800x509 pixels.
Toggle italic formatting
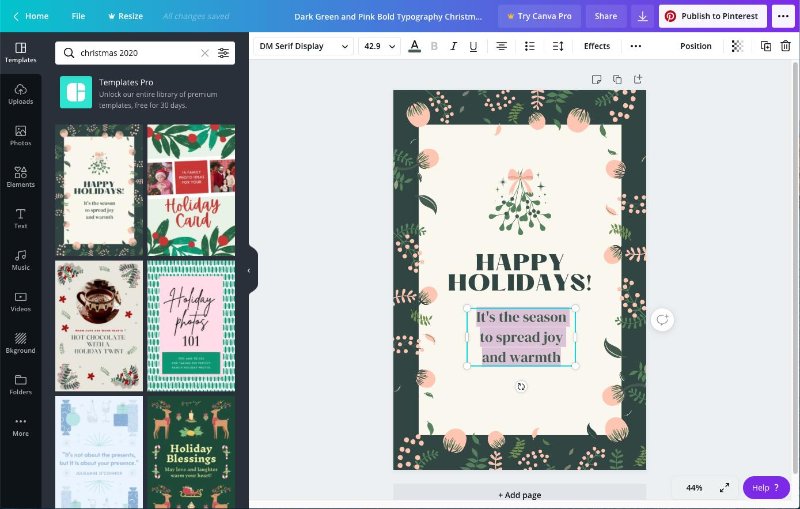pos(453,46)
